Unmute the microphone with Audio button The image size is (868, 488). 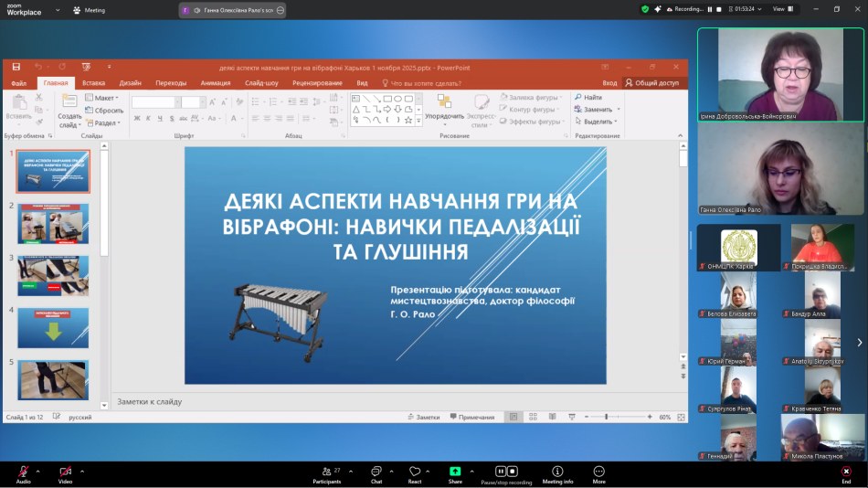coord(23,472)
